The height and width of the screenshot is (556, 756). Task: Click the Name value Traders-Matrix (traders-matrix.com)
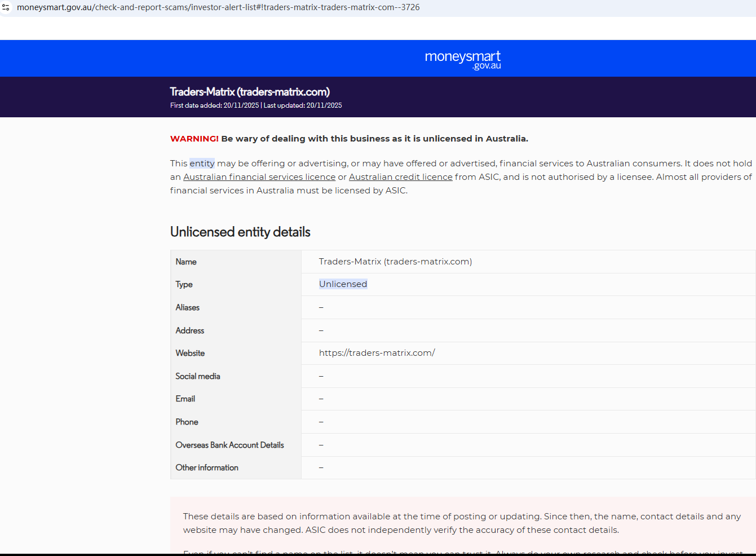[395, 262]
